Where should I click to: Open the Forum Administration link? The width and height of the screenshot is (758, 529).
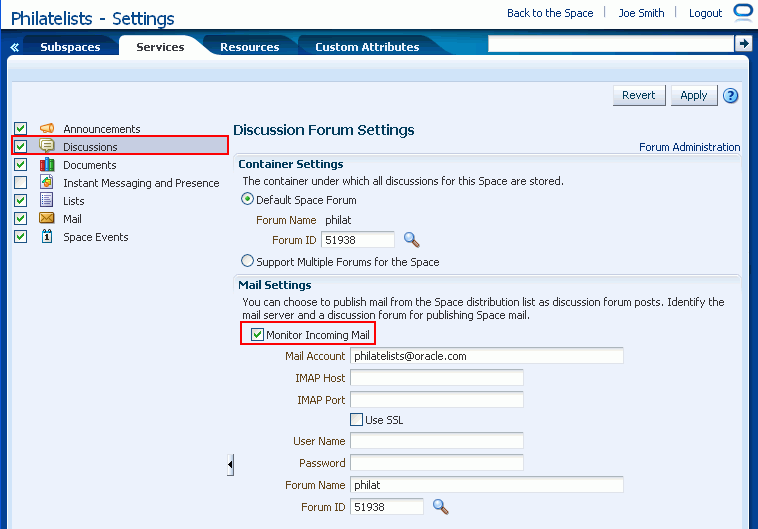tap(689, 147)
